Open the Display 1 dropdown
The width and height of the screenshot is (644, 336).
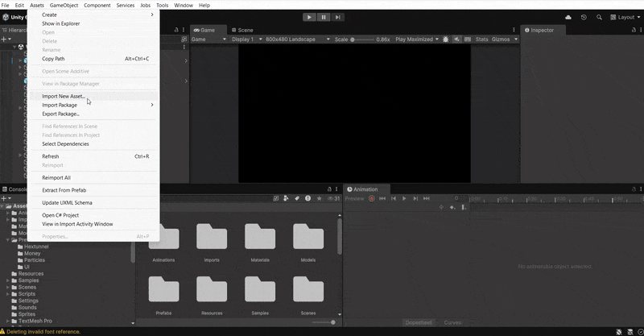click(246, 39)
